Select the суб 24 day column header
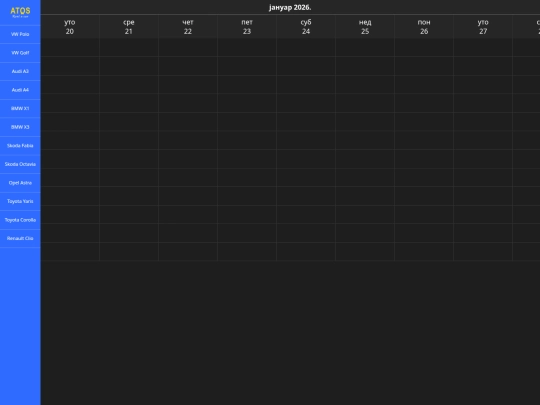Image resolution: width=540 pixels, height=405 pixels. pyautogui.click(x=306, y=27)
